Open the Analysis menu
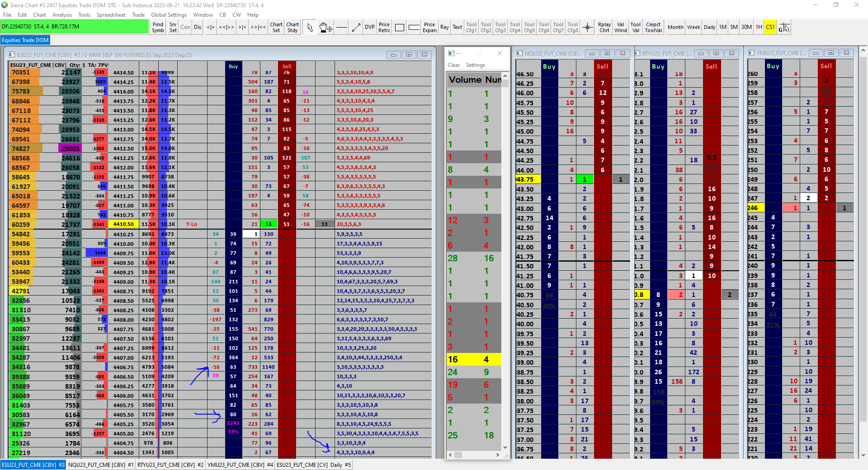868x470 pixels. (x=62, y=15)
